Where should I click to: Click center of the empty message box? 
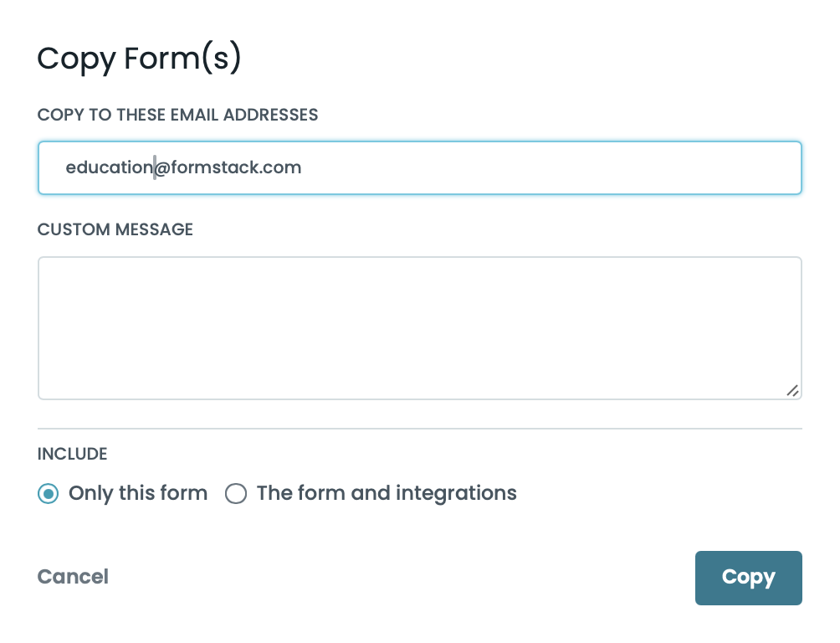pos(420,328)
